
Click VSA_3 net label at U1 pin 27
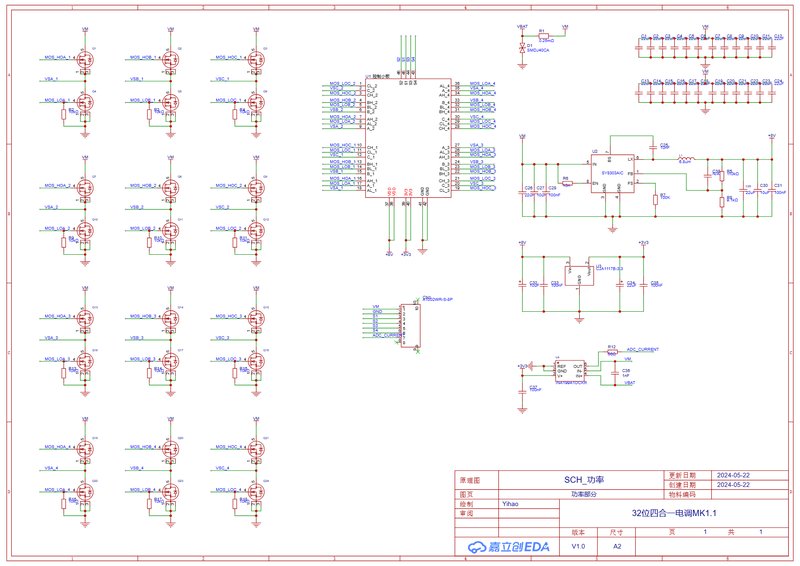pyautogui.click(x=476, y=145)
